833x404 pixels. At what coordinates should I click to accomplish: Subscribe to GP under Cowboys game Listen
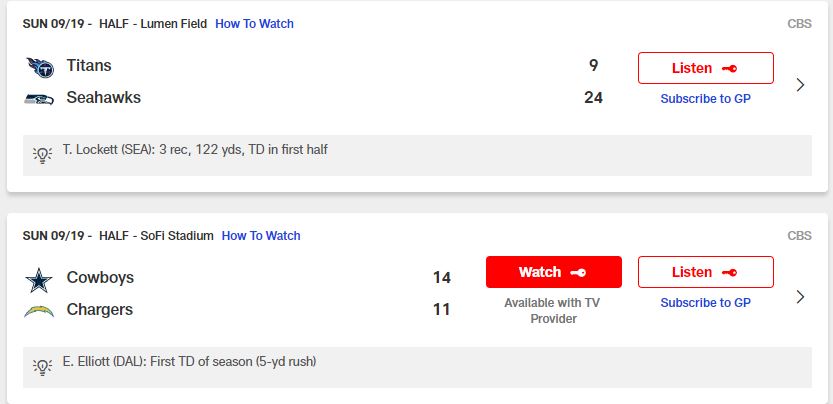click(x=706, y=303)
